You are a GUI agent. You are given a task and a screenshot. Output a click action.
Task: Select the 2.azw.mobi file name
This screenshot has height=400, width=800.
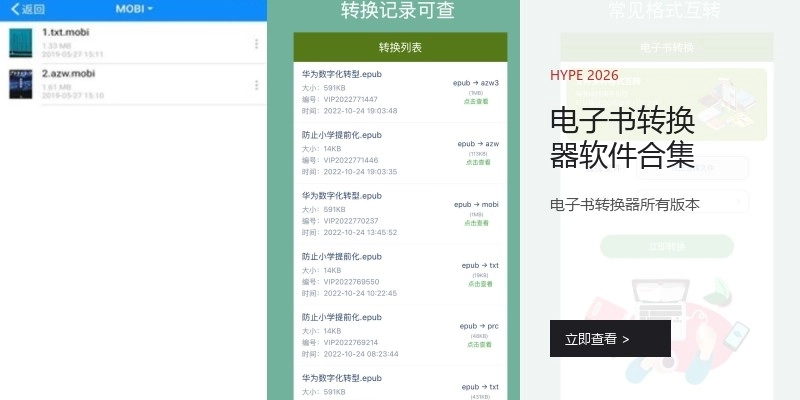pos(68,73)
